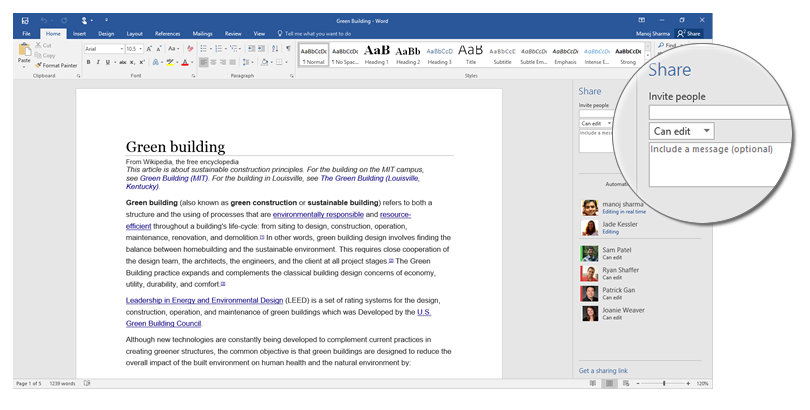Switch to the View tab

[259, 34]
